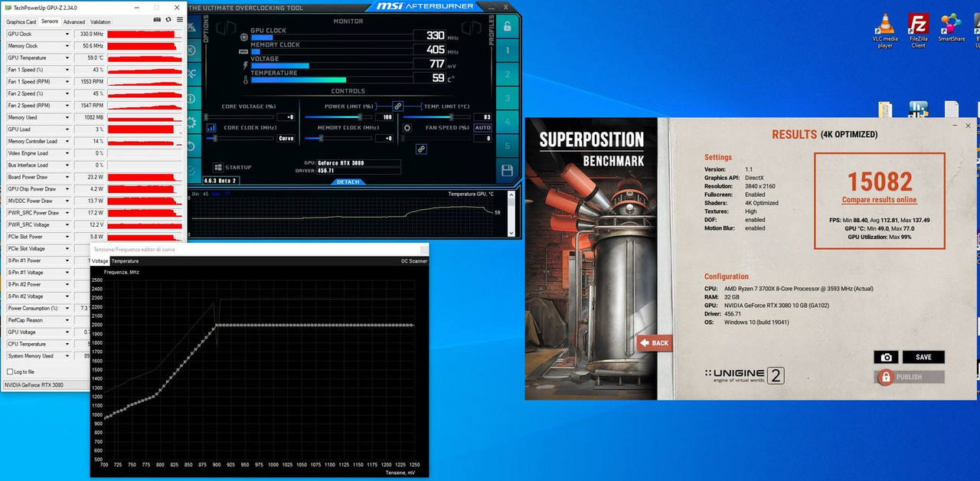Expand the Memory Clock sensor dropdown
Viewport: 980px width, 481px height.
click(x=67, y=46)
